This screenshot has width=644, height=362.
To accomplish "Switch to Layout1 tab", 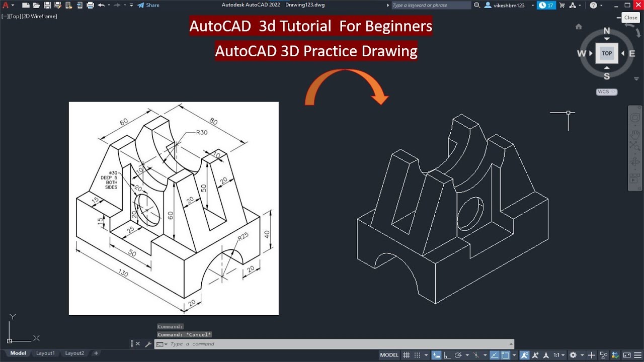I will point(45,353).
